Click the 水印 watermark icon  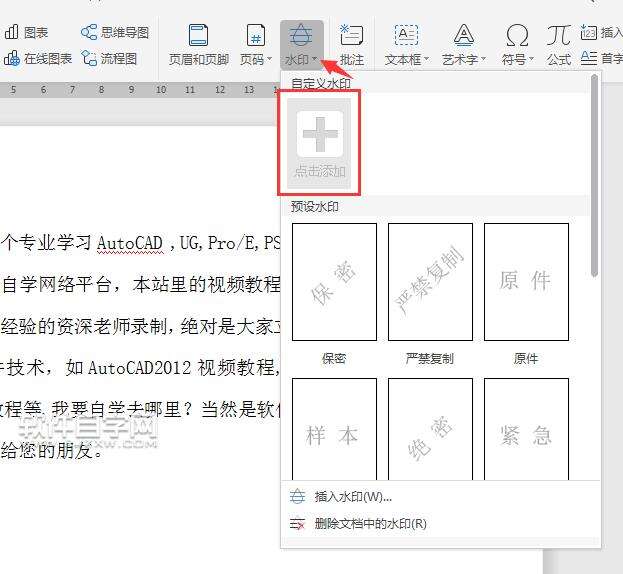(x=301, y=35)
